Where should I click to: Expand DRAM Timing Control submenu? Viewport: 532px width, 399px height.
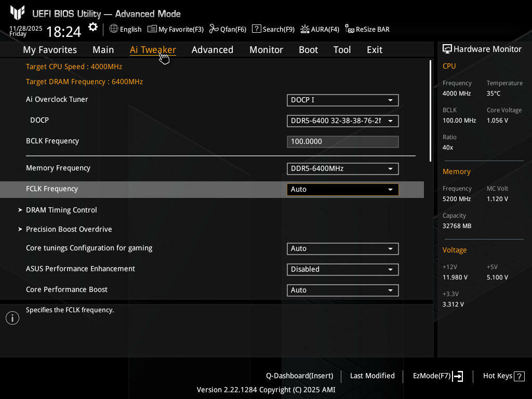click(61, 210)
